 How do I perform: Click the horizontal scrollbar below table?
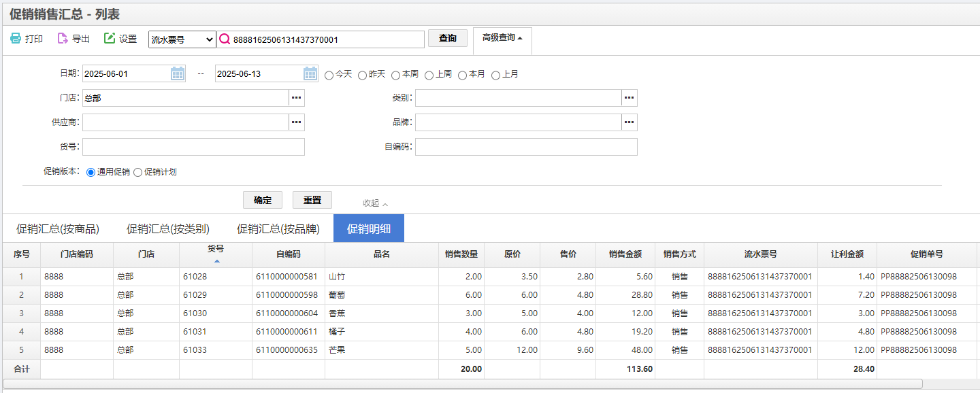click(463, 383)
